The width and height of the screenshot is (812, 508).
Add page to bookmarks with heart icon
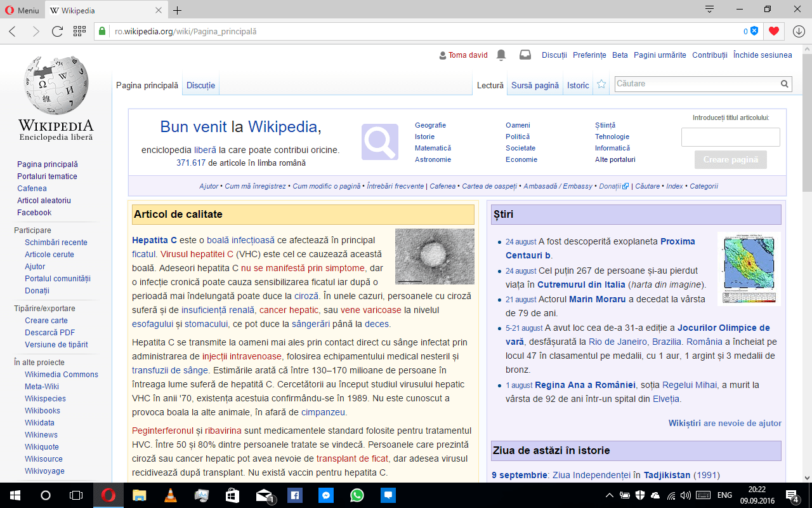pos(773,31)
